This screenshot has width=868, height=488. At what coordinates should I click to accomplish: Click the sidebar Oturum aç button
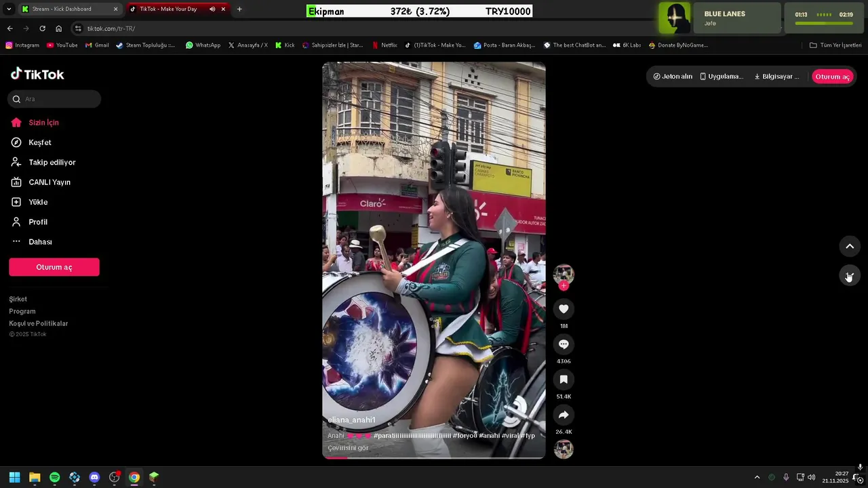(54, 267)
